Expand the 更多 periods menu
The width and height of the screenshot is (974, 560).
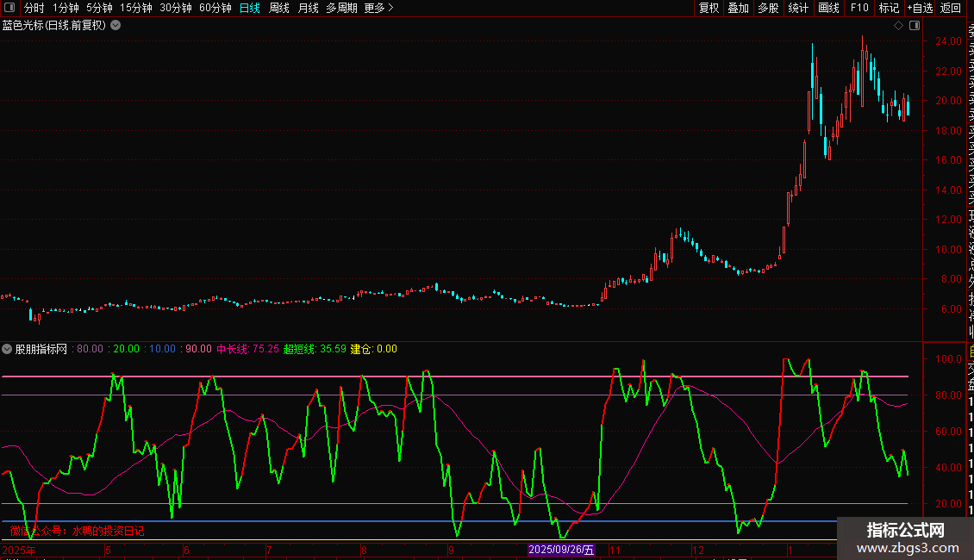[x=378, y=8]
